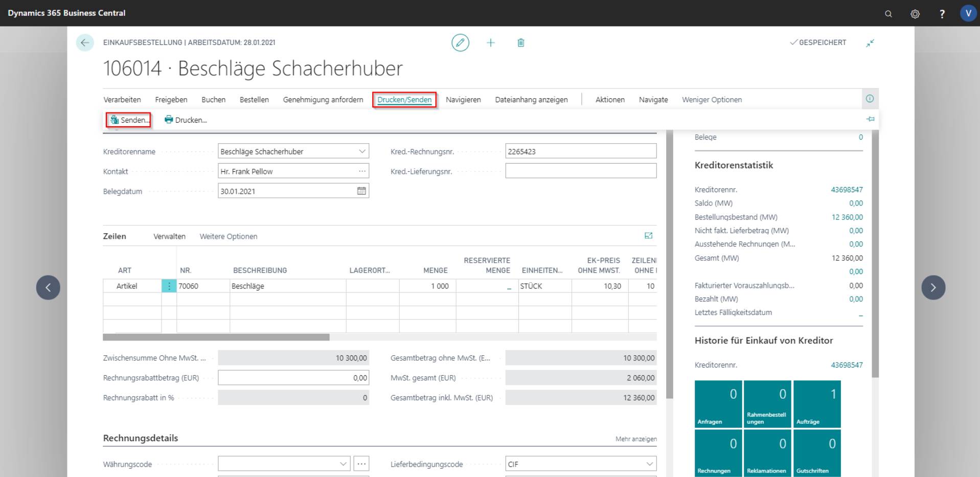Click Belege count 0
The height and width of the screenshot is (477, 980).
[x=860, y=137]
